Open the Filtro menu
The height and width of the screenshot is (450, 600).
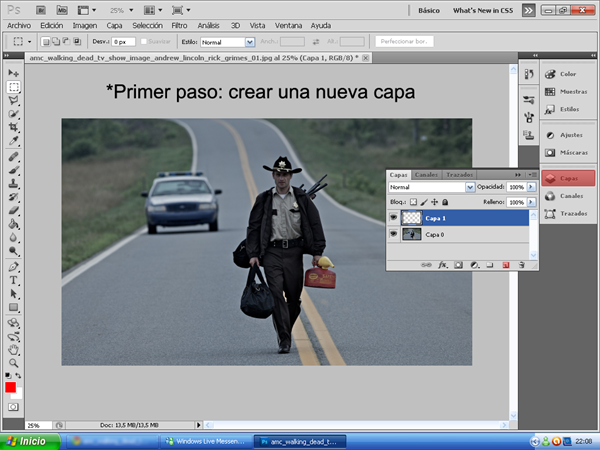tap(179, 24)
